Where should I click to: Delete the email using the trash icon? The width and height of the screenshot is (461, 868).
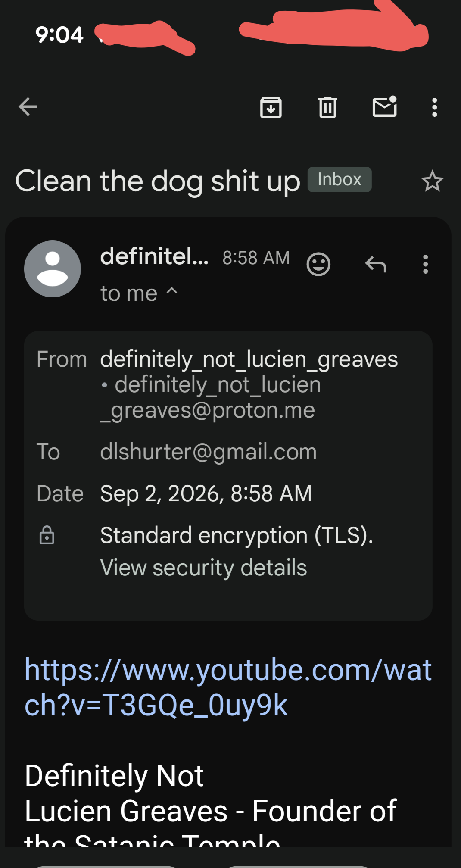click(x=327, y=107)
